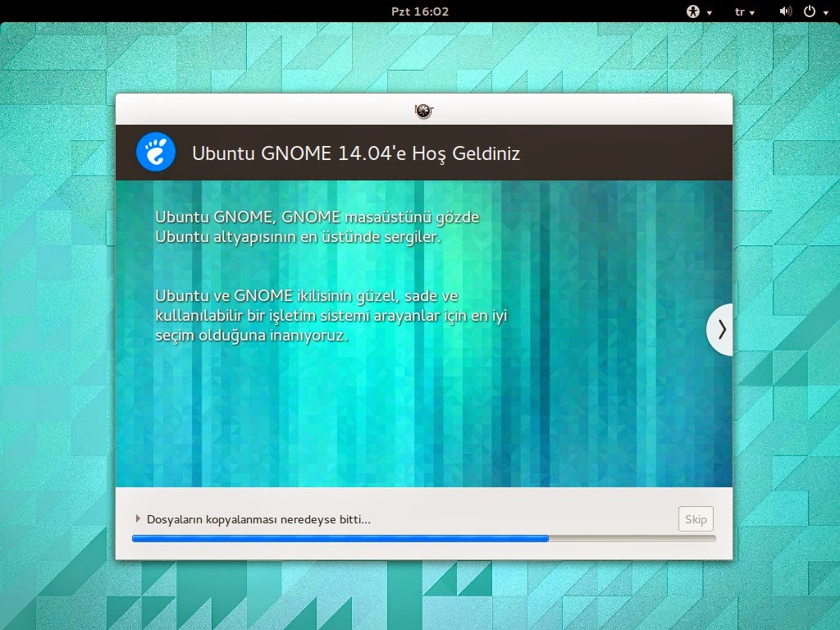Open the accessibility menu icon
This screenshot has height=630, width=840.
[693, 11]
